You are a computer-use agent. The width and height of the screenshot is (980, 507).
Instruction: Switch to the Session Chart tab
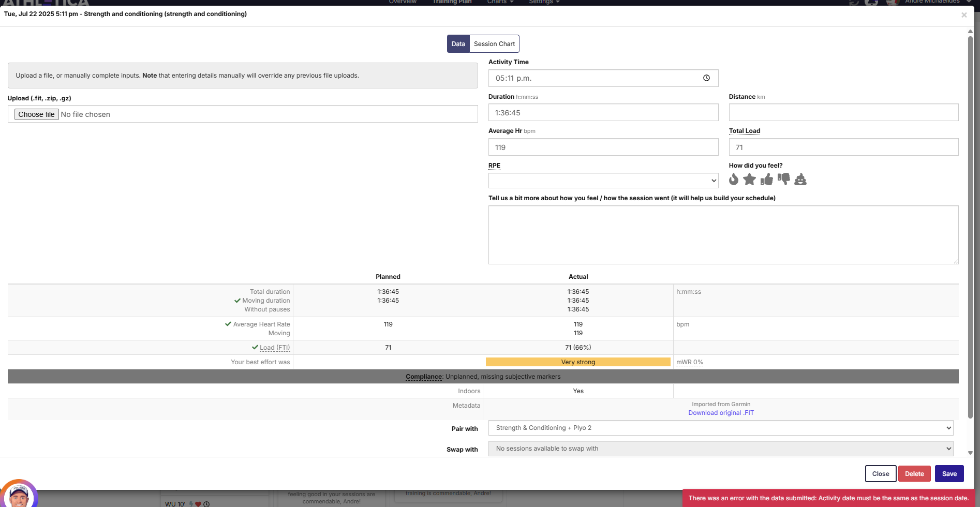click(x=494, y=44)
